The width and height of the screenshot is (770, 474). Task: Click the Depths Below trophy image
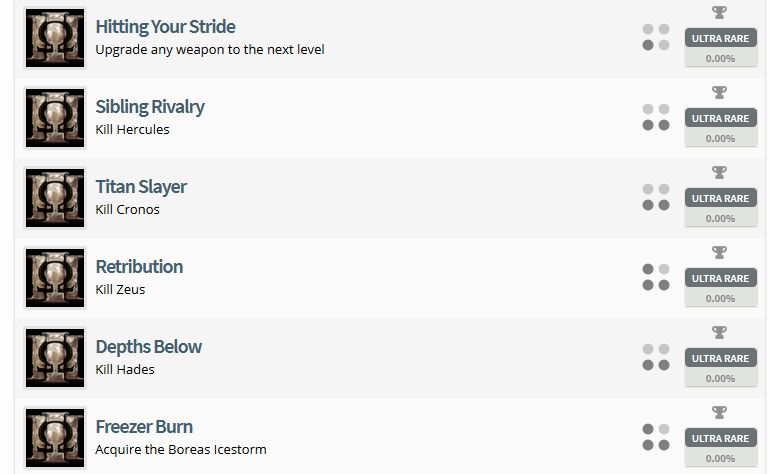click(55, 358)
